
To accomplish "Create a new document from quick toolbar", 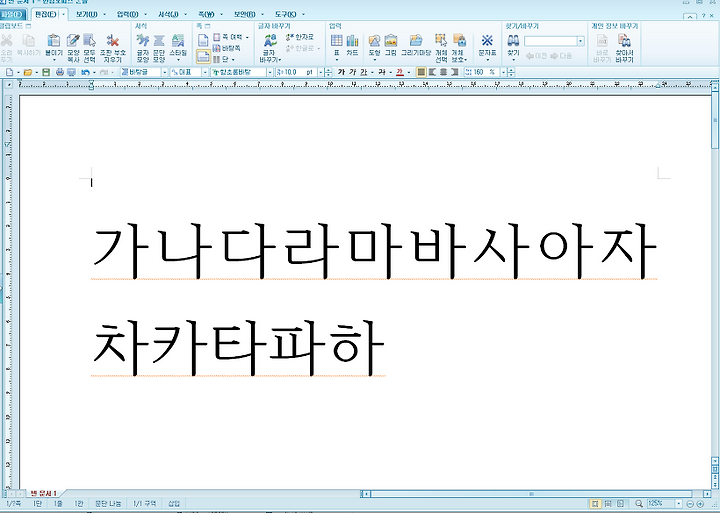I will click(9, 72).
